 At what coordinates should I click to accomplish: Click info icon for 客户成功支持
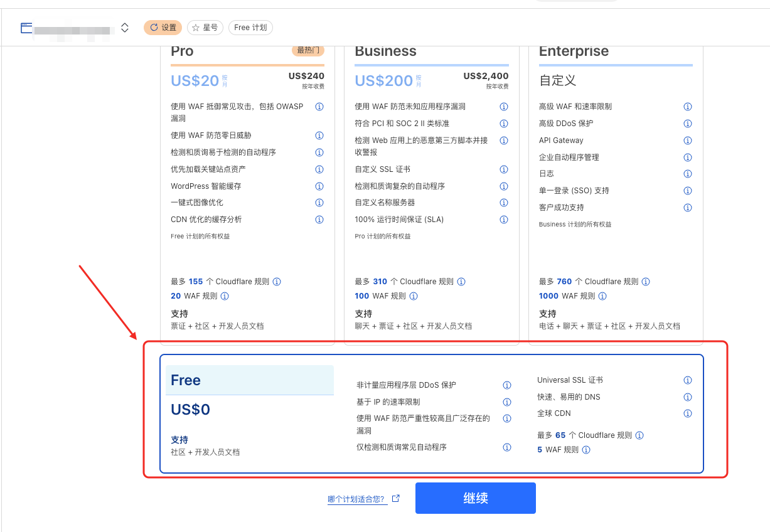point(688,208)
